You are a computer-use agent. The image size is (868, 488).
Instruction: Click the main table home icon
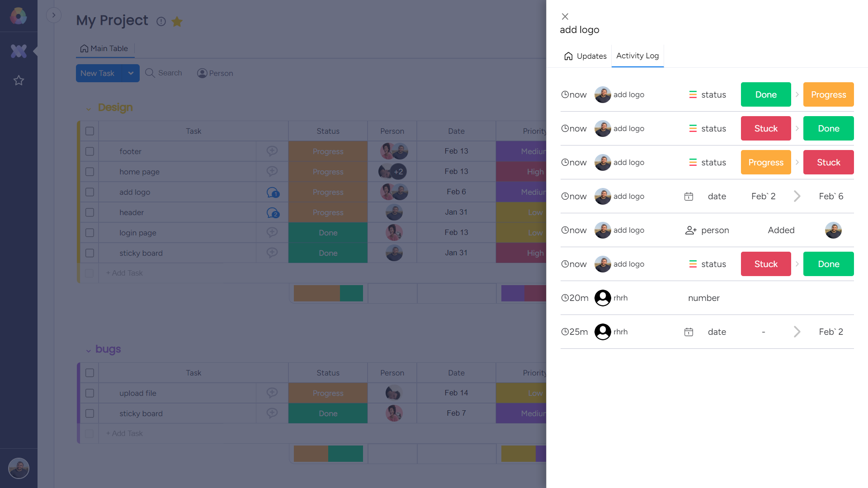tap(84, 48)
